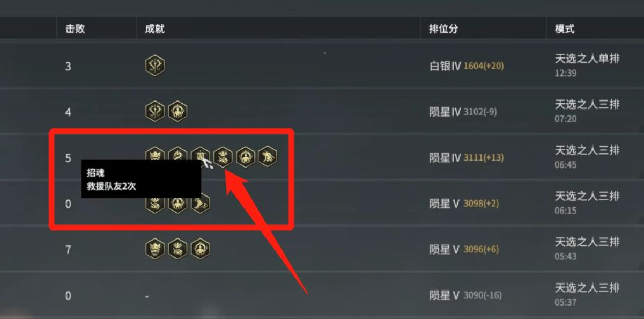
Task: Click the 击败 column header
Action: (x=75, y=29)
